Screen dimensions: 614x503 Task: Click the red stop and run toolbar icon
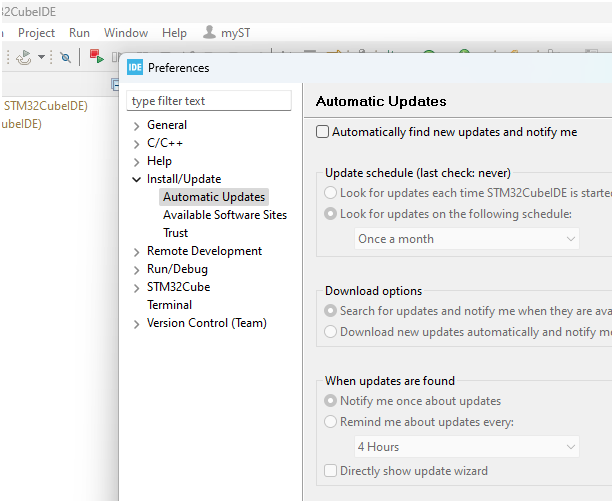pyautogui.click(x=96, y=56)
